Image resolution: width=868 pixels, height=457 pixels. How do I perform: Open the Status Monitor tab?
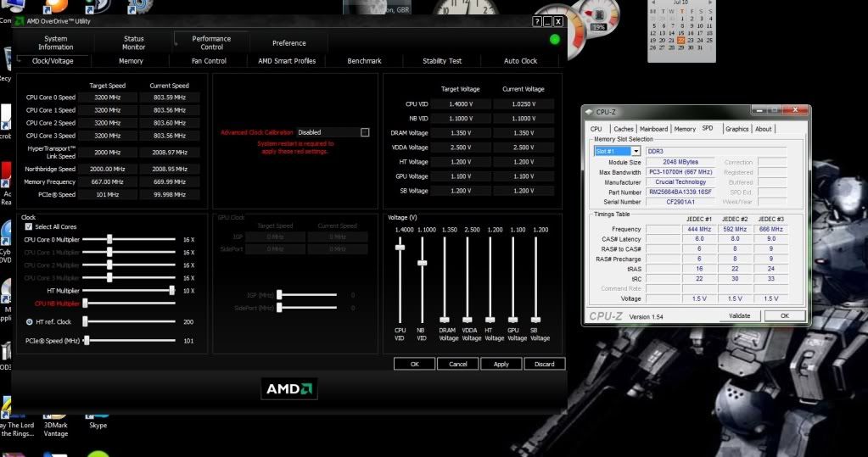[x=133, y=42]
